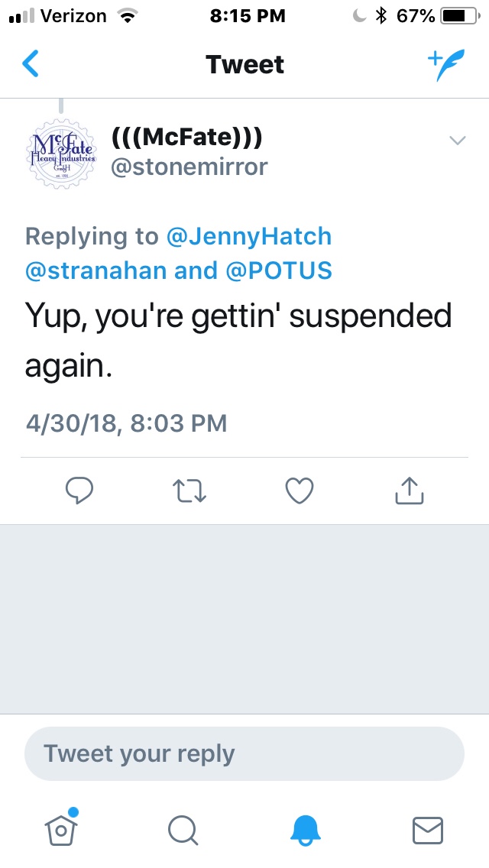Tap the @stonemirror handle
489x868 pixels.
point(189,167)
